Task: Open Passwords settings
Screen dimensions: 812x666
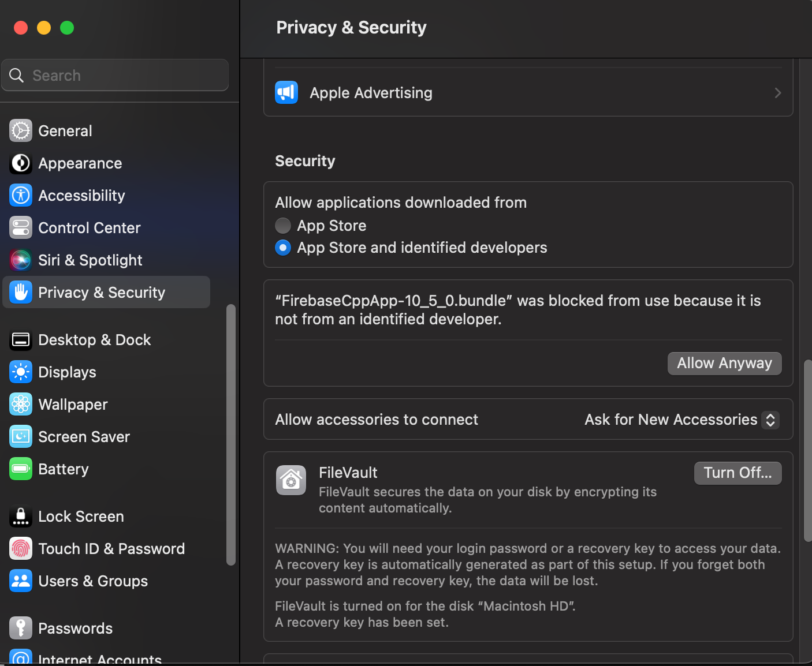Action: point(106,628)
